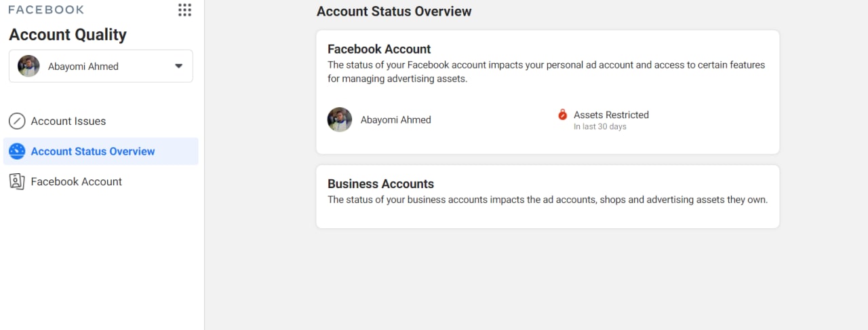868x330 pixels.
Task: Open the Business Accounts card
Action: click(548, 196)
